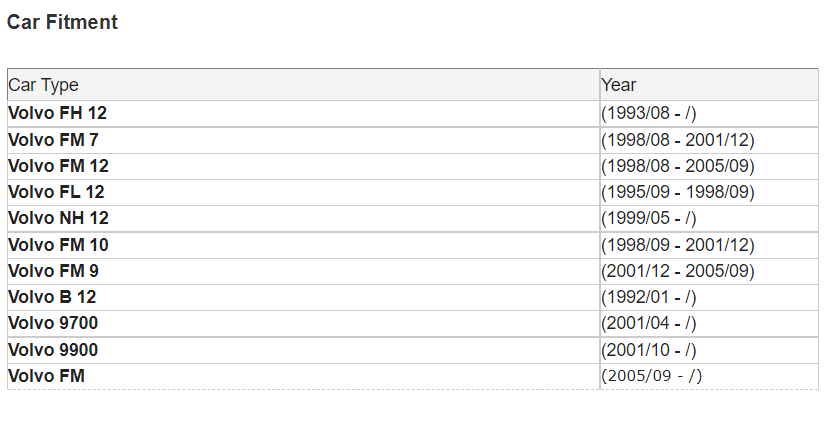Choose the Volvo FM 12 cell
The width and height of the screenshot is (833, 426).
[x=303, y=166]
